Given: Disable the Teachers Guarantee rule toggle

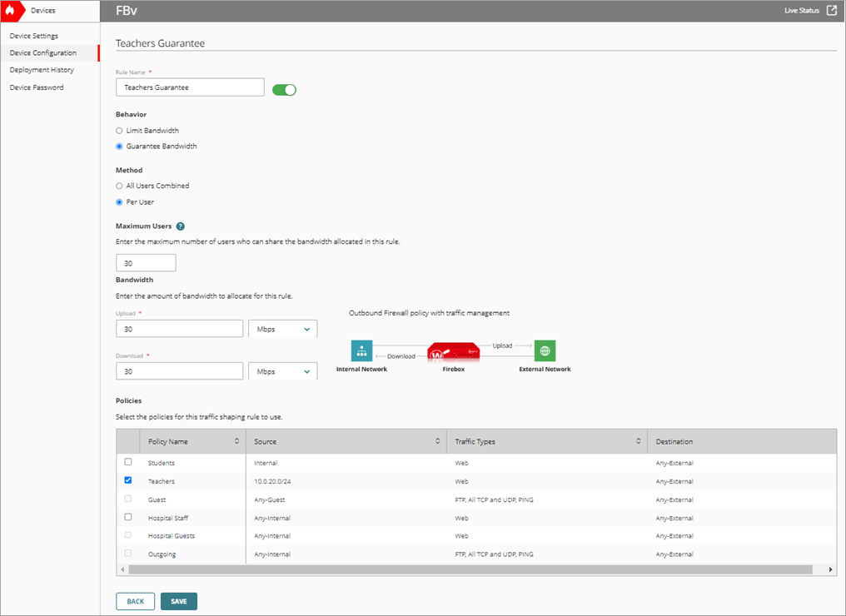Looking at the screenshot, I should click(x=284, y=89).
